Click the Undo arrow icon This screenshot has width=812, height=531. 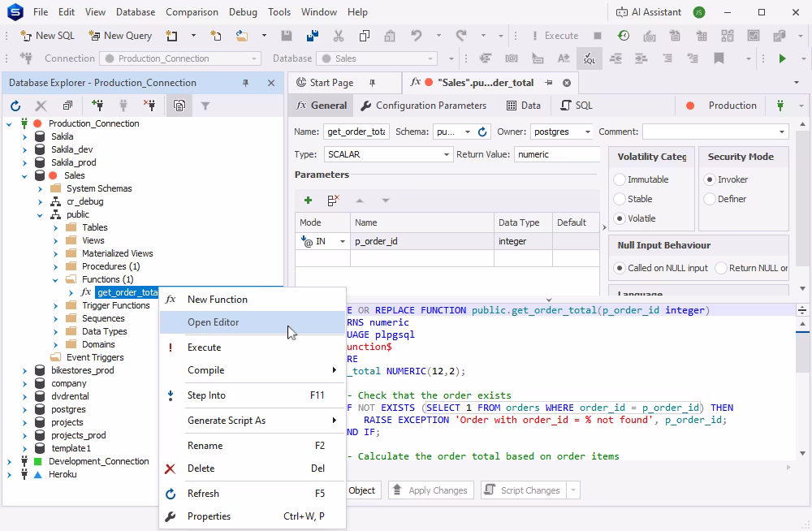pyautogui.click(x=417, y=35)
